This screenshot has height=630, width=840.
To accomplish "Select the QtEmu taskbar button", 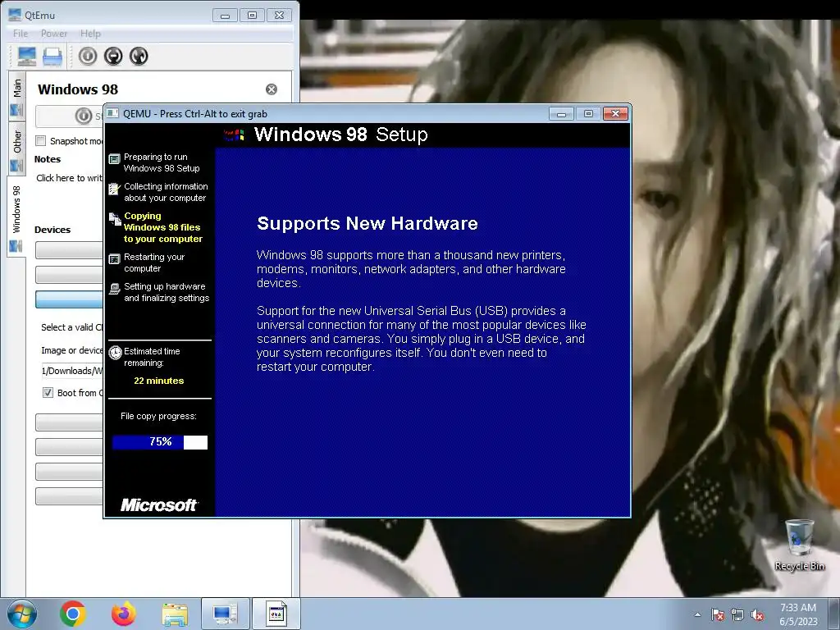I will point(225,614).
